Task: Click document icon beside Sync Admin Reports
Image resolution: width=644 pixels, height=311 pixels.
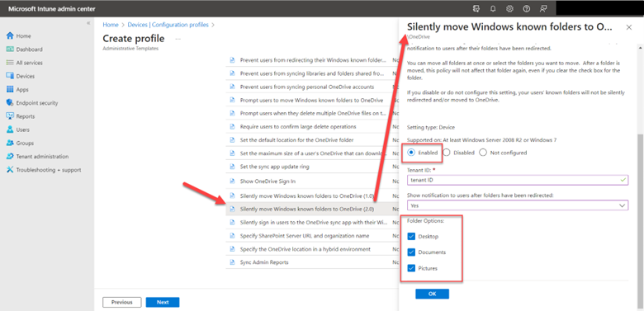Action: (x=232, y=262)
